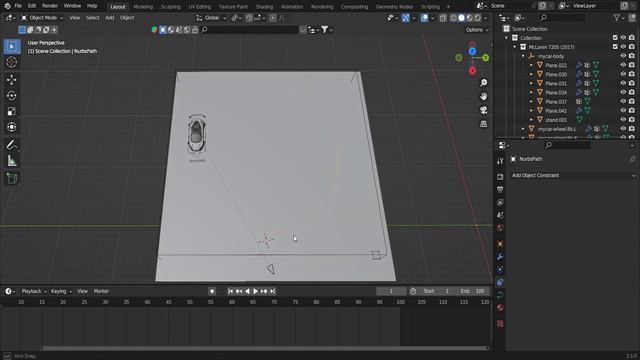This screenshot has height=360, width=640.
Task: Select the Select Box tool
Action: coord(12,47)
